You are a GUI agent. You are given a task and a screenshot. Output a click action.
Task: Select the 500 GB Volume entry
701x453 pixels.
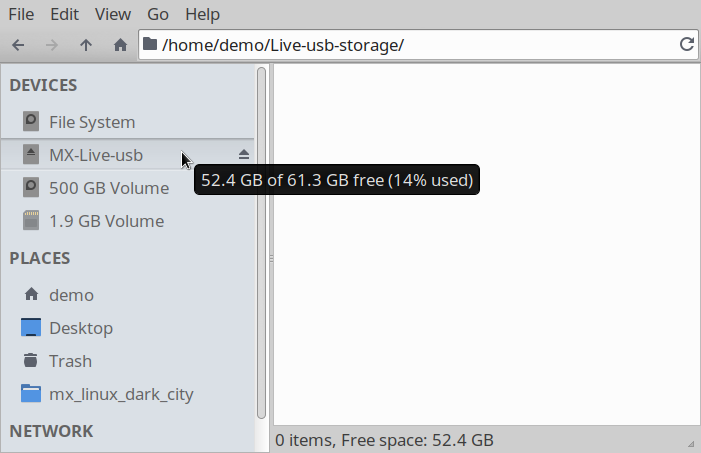tap(127, 188)
